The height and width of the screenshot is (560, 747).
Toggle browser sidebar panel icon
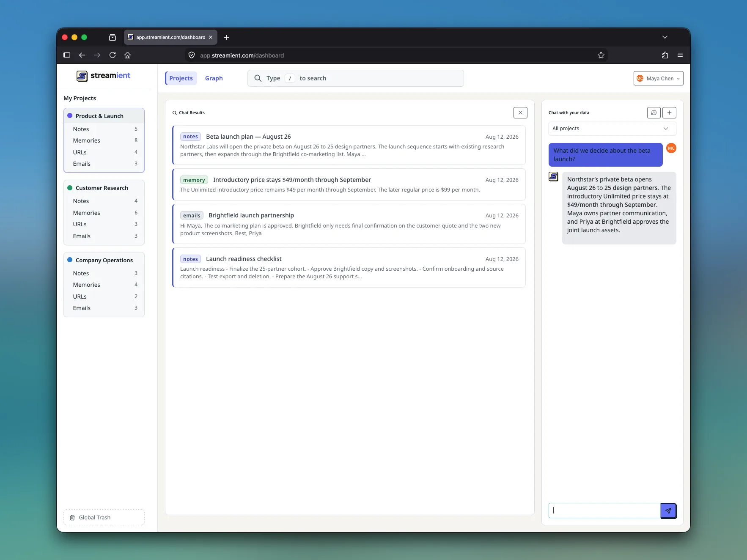[x=67, y=55]
